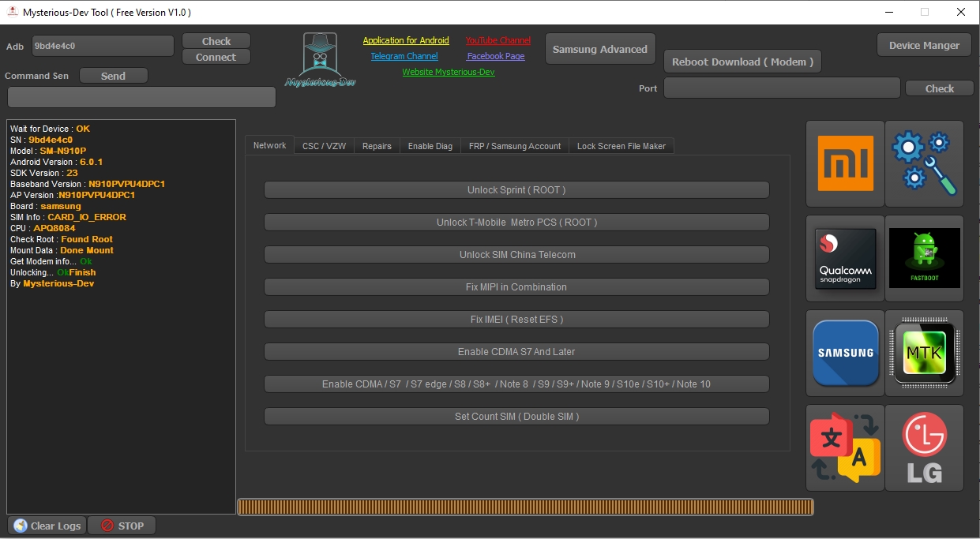Viewport: 980px width, 539px height.
Task: Open the Facebook Page link
Action: click(x=496, y=56)
